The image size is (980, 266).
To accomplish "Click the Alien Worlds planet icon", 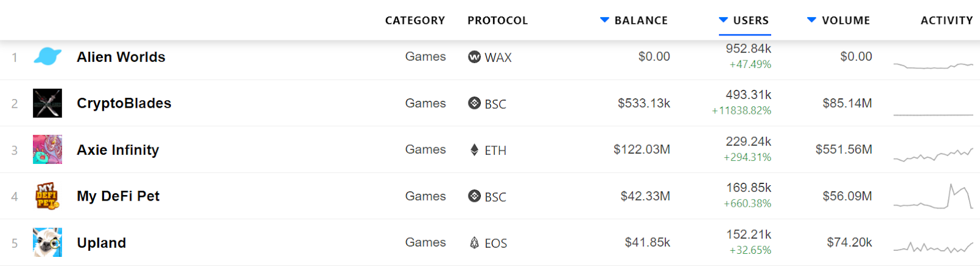I will (x=47, y=57).
